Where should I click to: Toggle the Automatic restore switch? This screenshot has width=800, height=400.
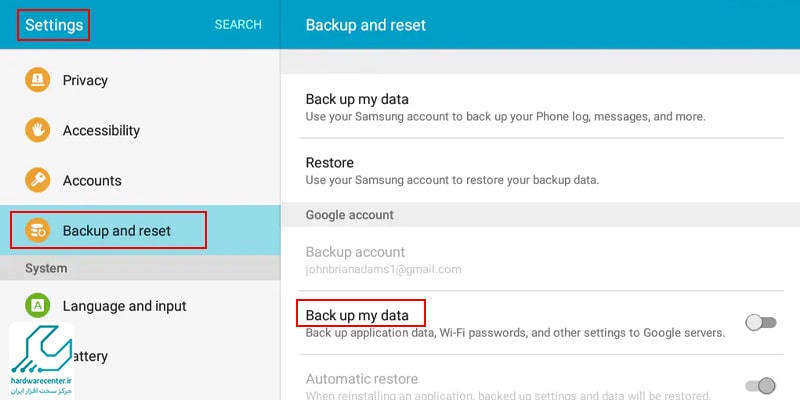tap(761, 385)
